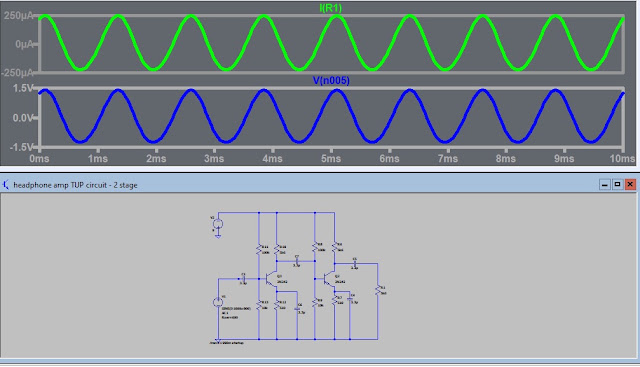Click the 0ms time axis label
The width and height of the screenshot is (640, 367).
pyautogui.click(x=39, y=158)
